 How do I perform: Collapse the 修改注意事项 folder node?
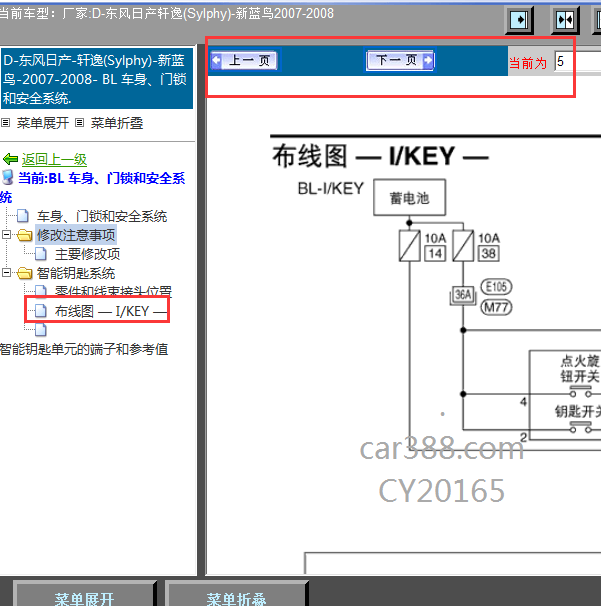click(x=6, y=235)
